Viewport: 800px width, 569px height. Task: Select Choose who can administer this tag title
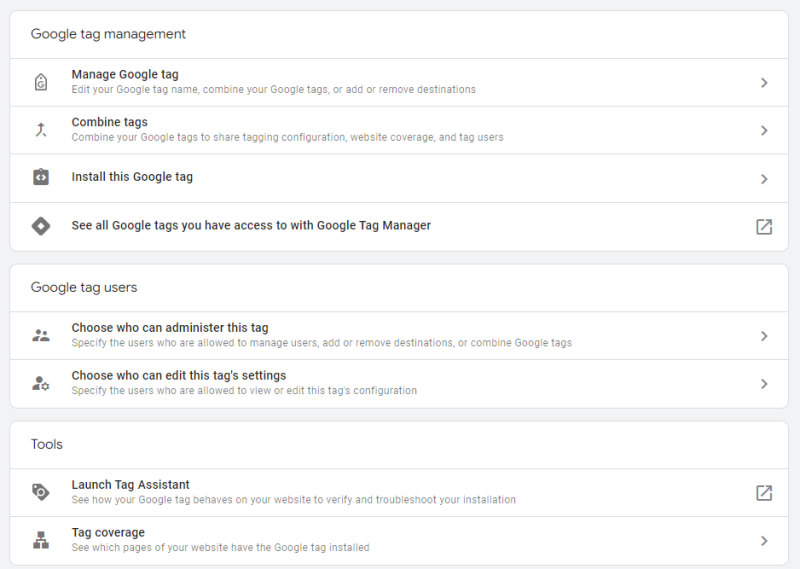pos(170,328)
